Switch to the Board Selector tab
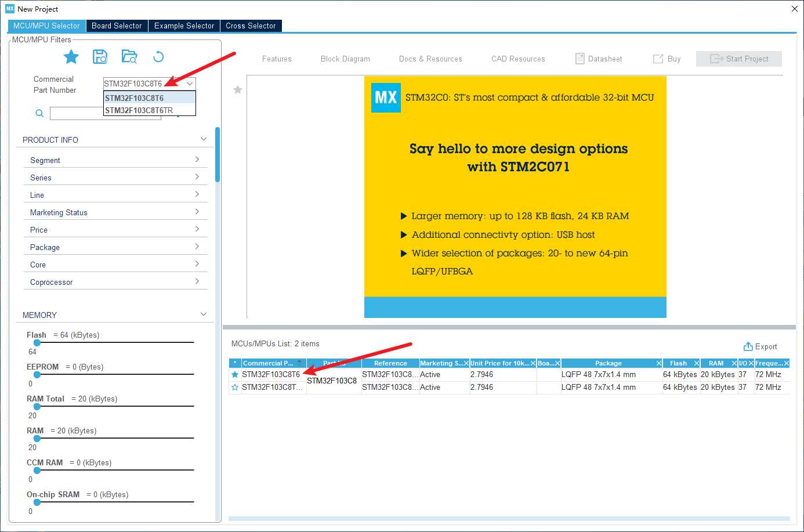This screenshot has width=804, height=532. tap(117, 26)
